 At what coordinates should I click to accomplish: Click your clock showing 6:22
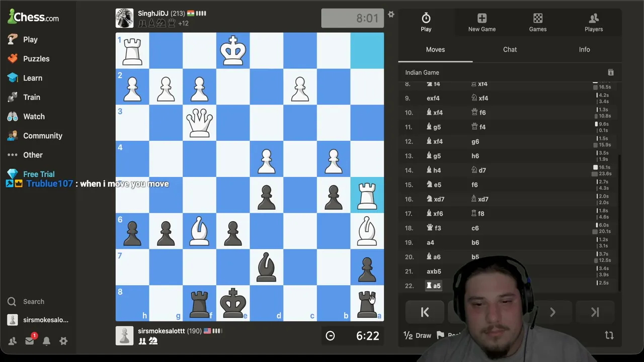353,336
